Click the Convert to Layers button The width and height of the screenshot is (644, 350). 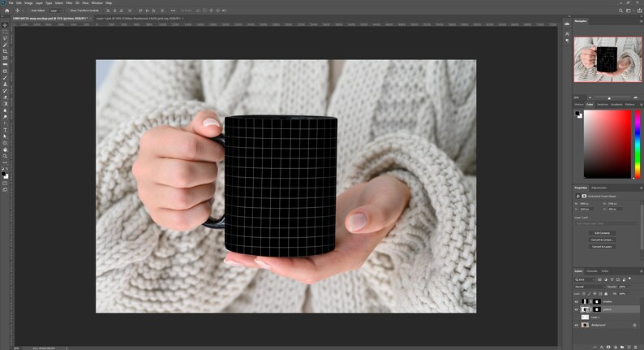602,246
